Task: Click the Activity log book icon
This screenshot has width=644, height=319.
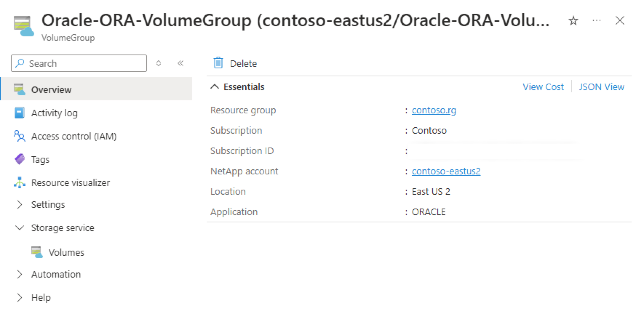Action: point(20,113)
